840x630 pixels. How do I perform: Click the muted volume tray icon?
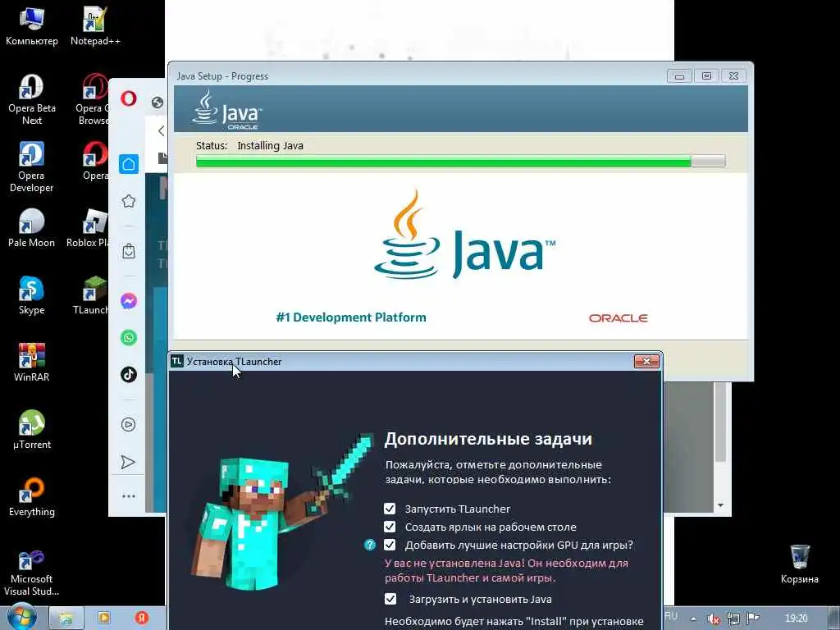click(713, 619)
